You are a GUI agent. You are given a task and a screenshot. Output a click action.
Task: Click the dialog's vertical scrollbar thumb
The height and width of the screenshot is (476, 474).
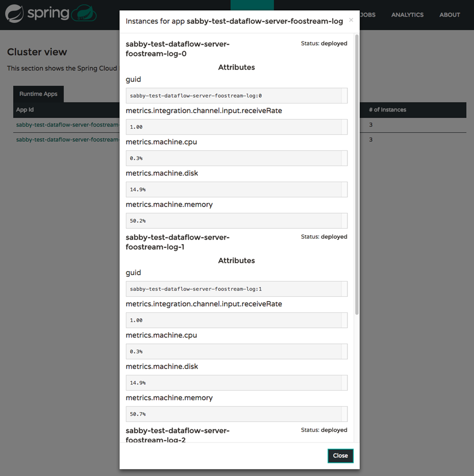click(357, 174)
